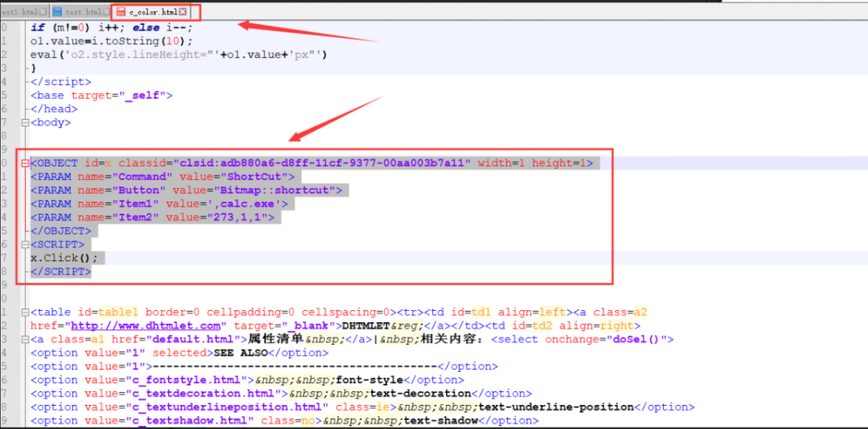Click the onchange="doSel()" attribute
Image resolution: width=868 pixels, height=429 pixels.
[x=608, y=339]
